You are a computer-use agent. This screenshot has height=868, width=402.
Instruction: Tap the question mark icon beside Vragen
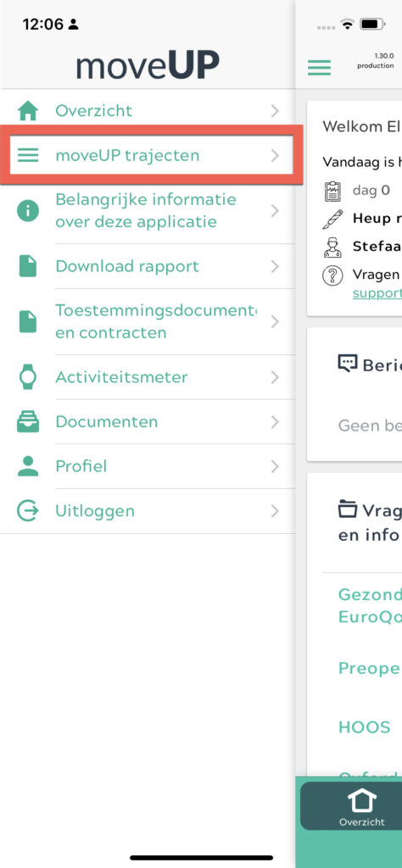click(x=332, y=275)
